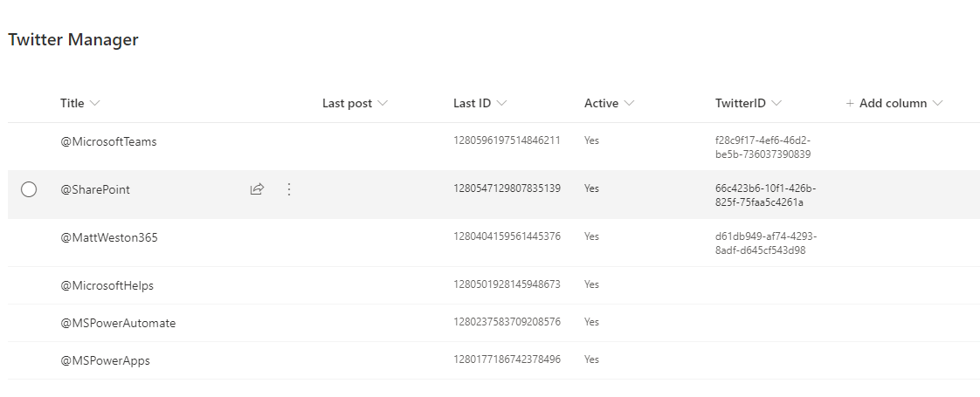Open the @MattWeston365 item
The image size is (980, 397).
(x=109, y=238)
